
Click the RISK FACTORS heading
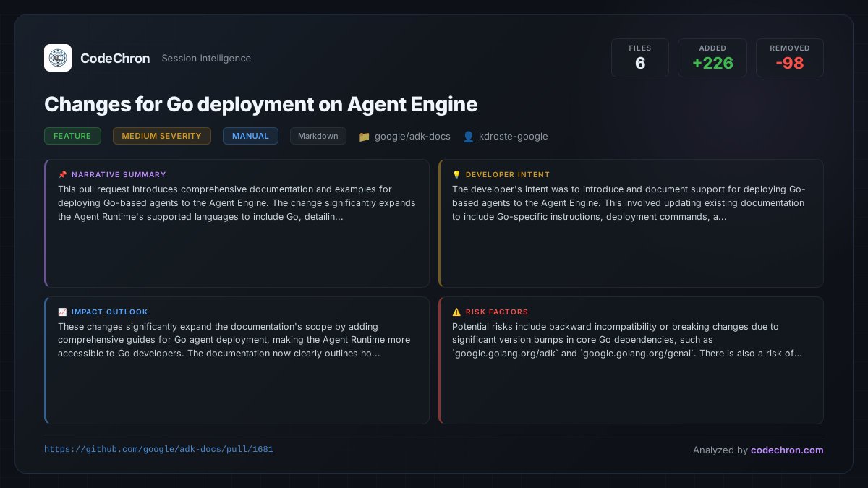[497, 312]
